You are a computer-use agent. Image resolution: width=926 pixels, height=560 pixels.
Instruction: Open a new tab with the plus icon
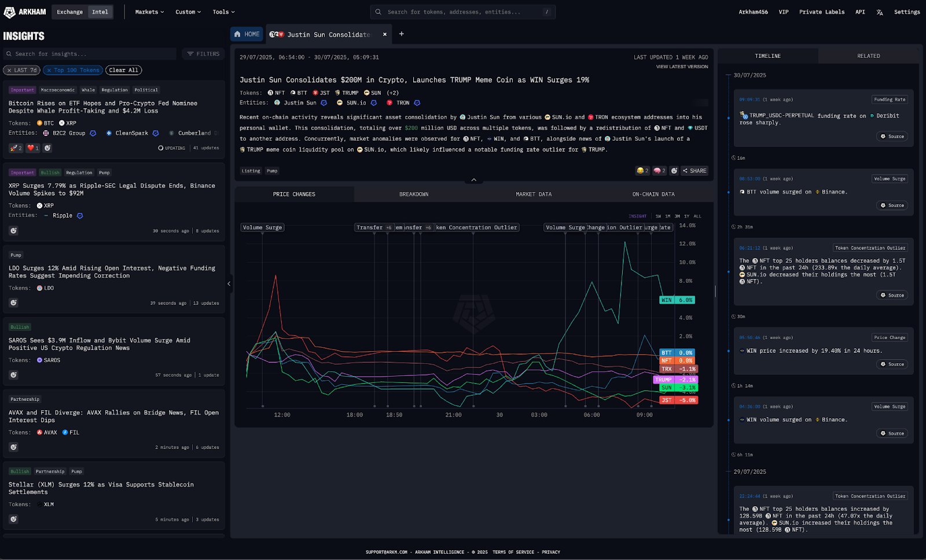402,34
